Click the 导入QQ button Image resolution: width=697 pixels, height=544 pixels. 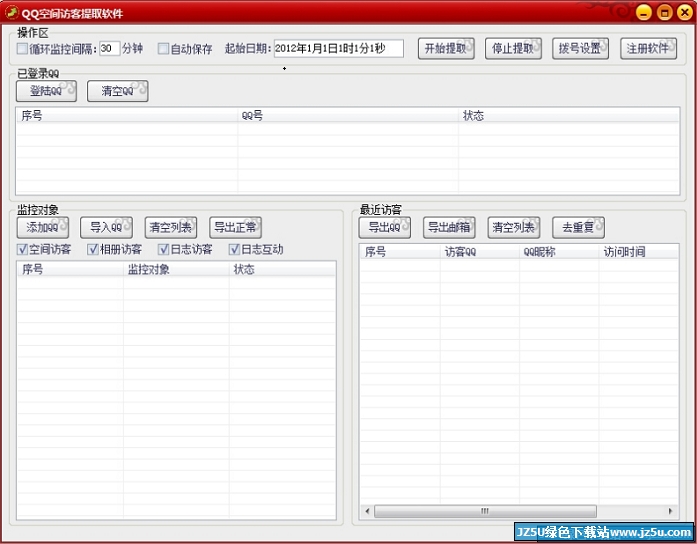pyautogui.click(x=106, y=228)
